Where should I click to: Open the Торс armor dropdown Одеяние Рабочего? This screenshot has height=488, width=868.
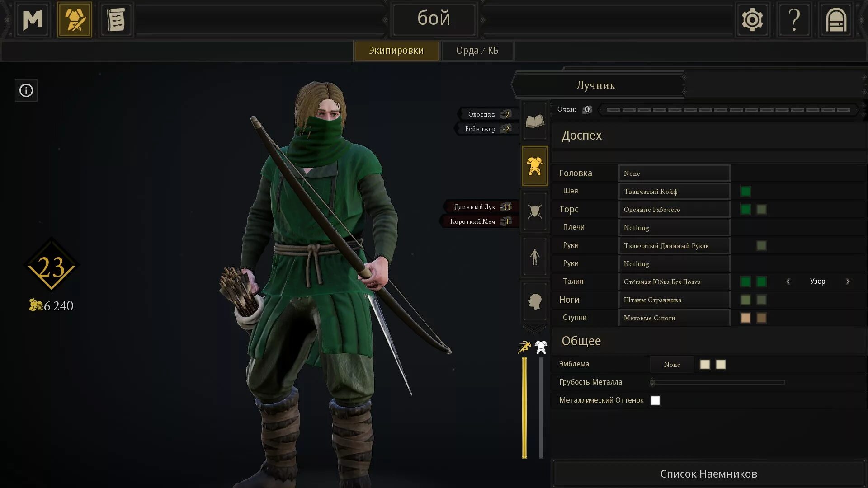point(674,210)
